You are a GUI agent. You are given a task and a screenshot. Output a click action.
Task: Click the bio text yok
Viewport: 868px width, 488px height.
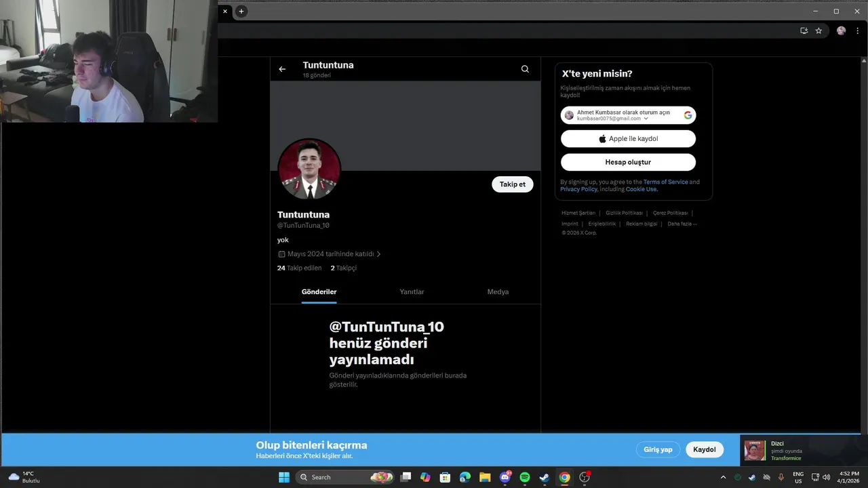point(283,240)
